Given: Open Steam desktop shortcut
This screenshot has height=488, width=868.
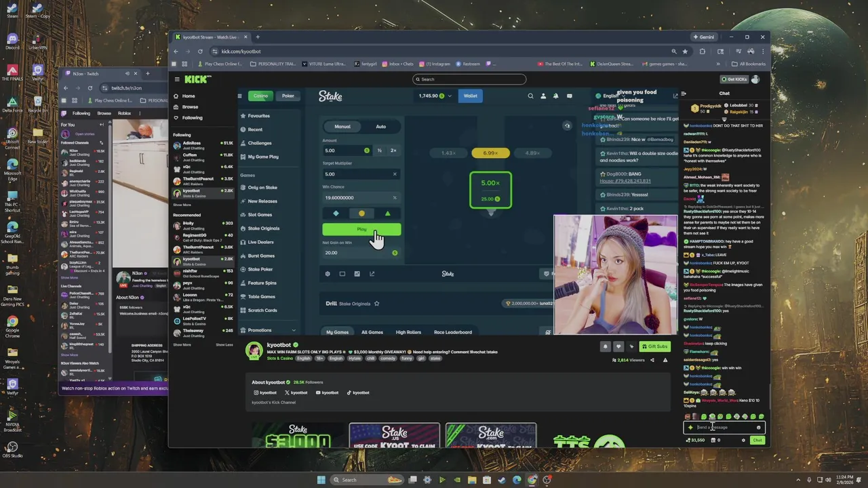Looking at the screenshot, I should (12, 12).
